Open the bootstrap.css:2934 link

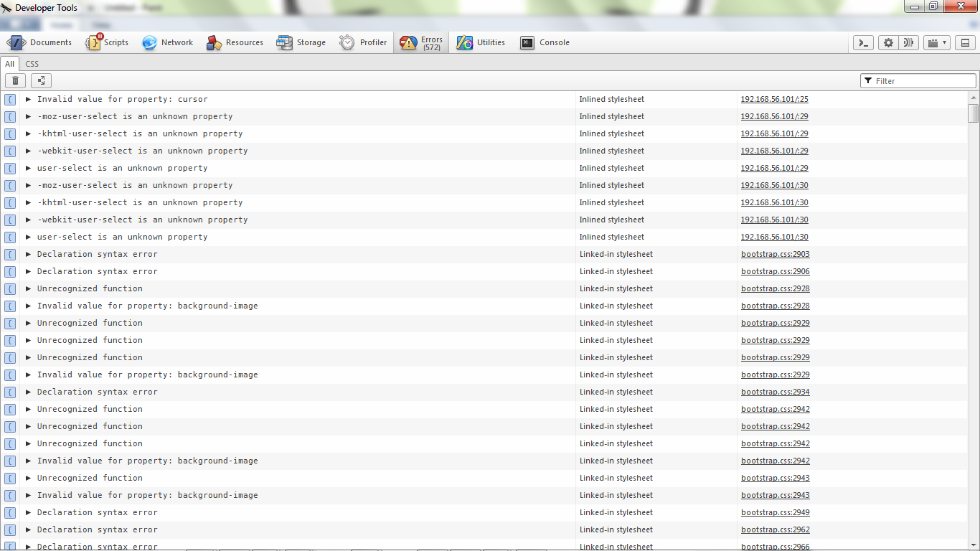776,392
